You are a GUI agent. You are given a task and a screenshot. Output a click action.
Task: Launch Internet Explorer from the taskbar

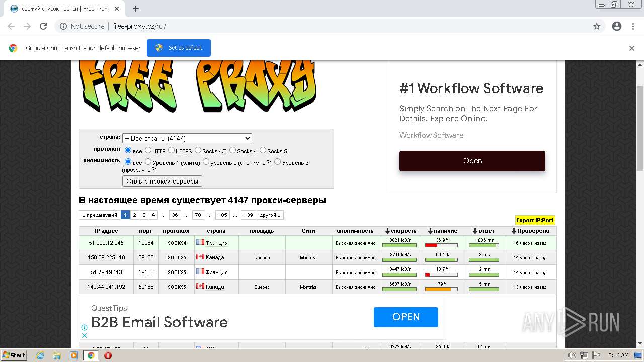(x=40, y=355)
